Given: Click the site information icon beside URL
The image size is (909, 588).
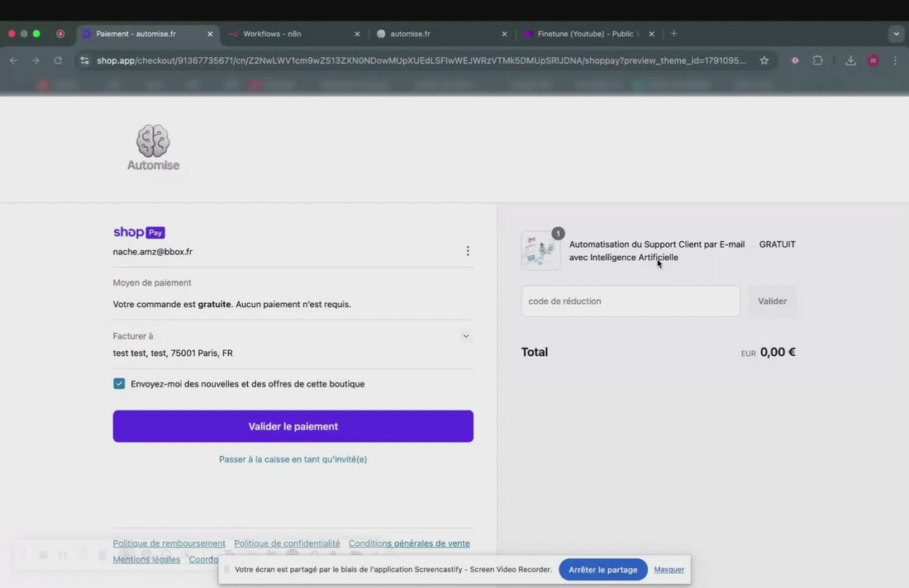Looking at the screenshot, I should [84, 60].
